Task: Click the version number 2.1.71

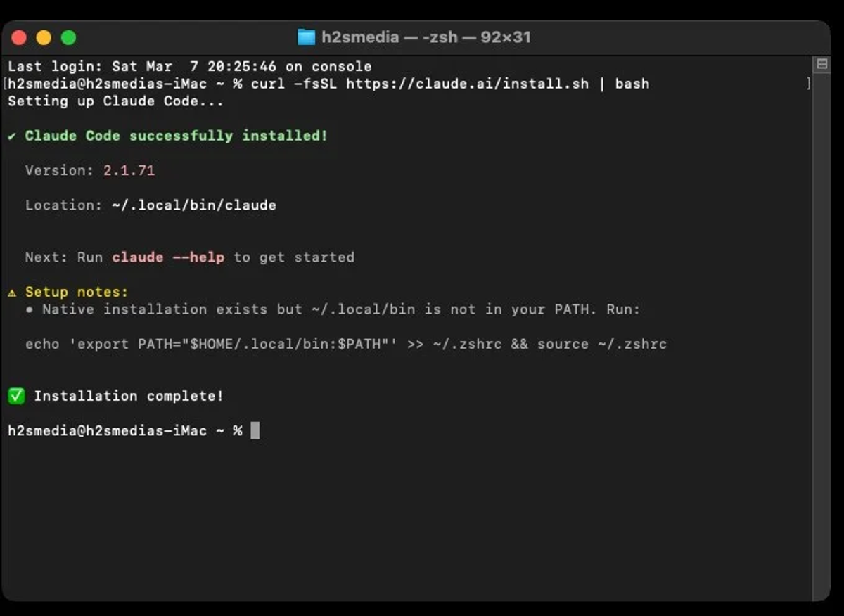Action: 129,170
